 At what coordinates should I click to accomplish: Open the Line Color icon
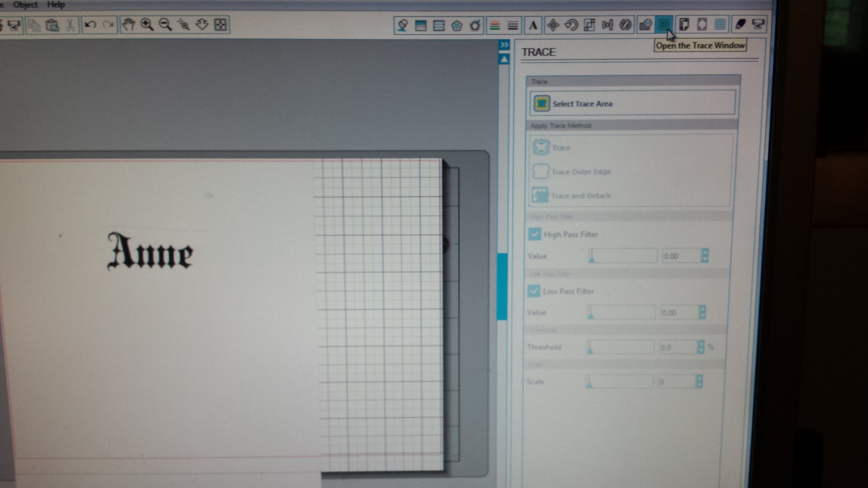pyautogui.click(x=495, y=25)
